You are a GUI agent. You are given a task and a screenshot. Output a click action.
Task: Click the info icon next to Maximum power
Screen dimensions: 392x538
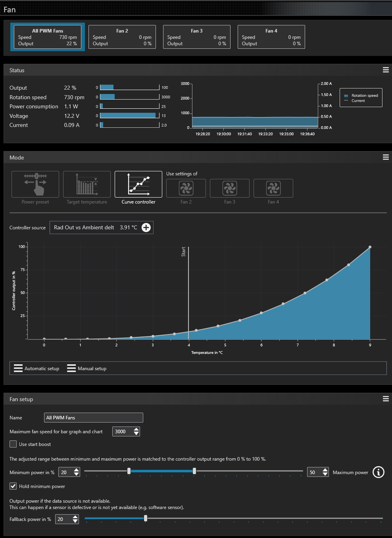(x=379, y=472)
